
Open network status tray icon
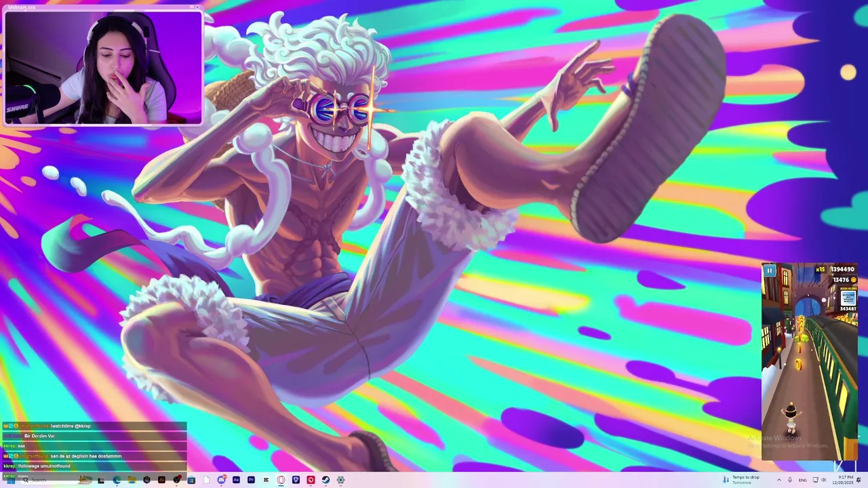click(x=815, y=480)
